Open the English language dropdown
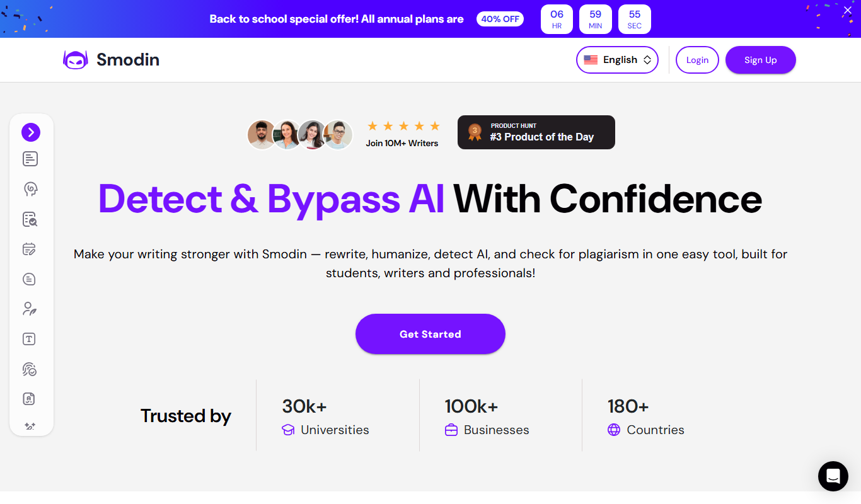The width and height of the screenshot is (861, 504). (x=617, y=60)
